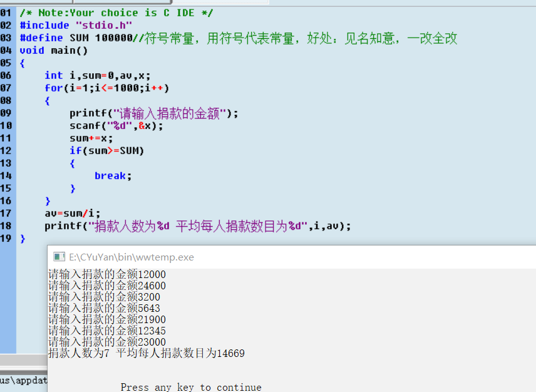Click line number 03 in the gutter
The width and height of the screenshot is (536, 392).
(6, 38)
